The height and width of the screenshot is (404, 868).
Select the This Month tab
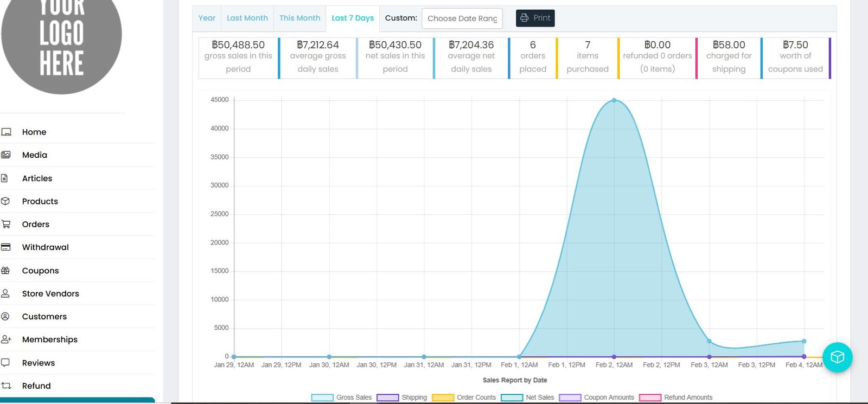pyautogui.click(x=299, y=18)
